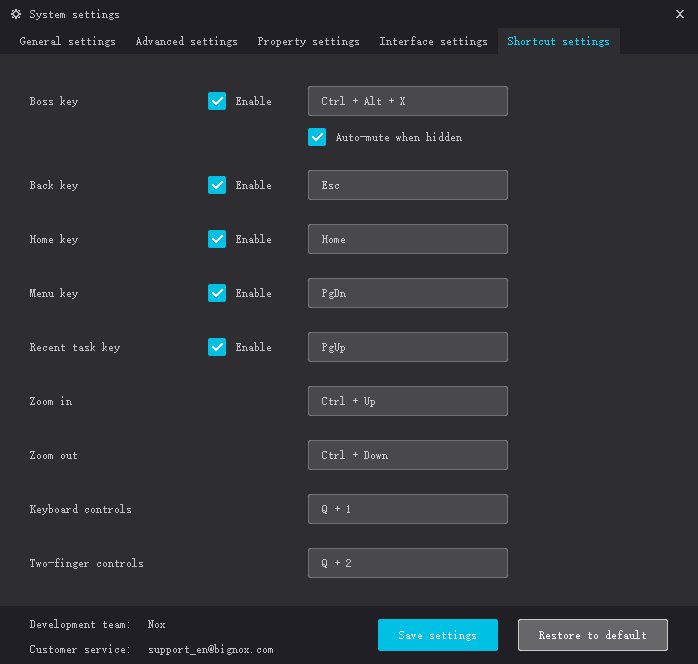Select the Zoom in shortcut field
The width and height of the screenshot is (698, 664).
tap(407, 401)
